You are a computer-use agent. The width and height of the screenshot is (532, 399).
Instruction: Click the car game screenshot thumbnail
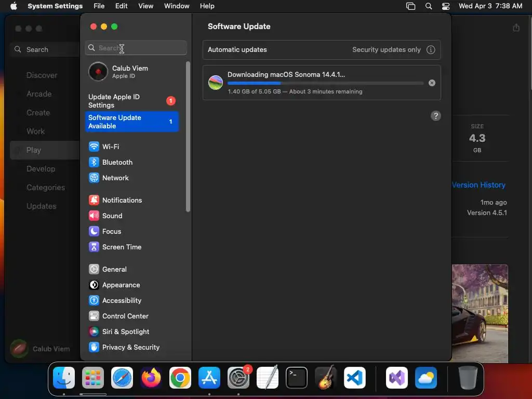[x=480, y=313]
